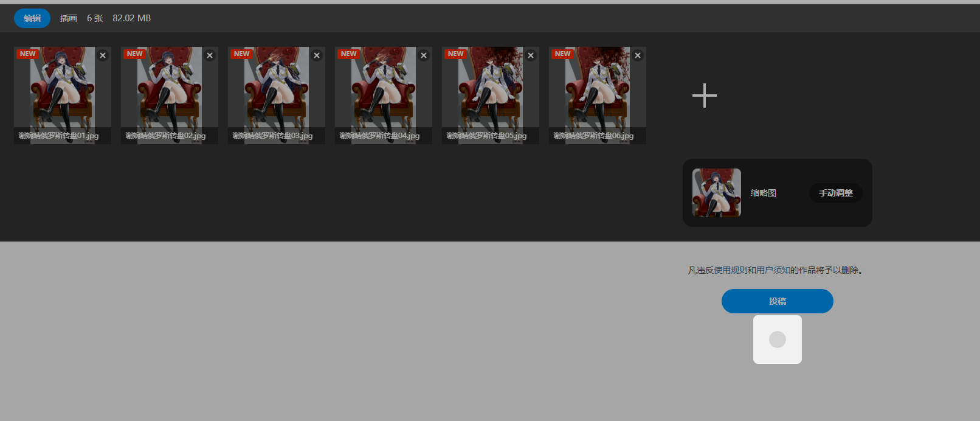
Task: Click the 缩略图 label
Action: [764, 193]
